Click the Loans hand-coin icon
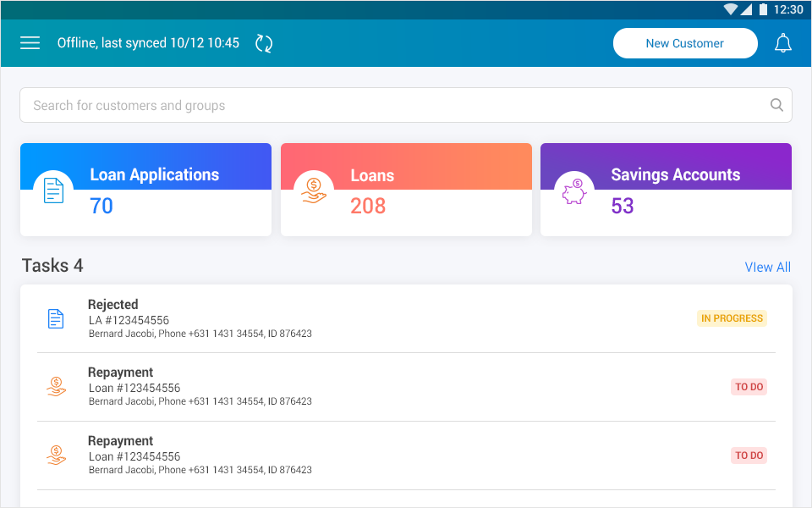The image size is (812, 508). pos(314,190)
